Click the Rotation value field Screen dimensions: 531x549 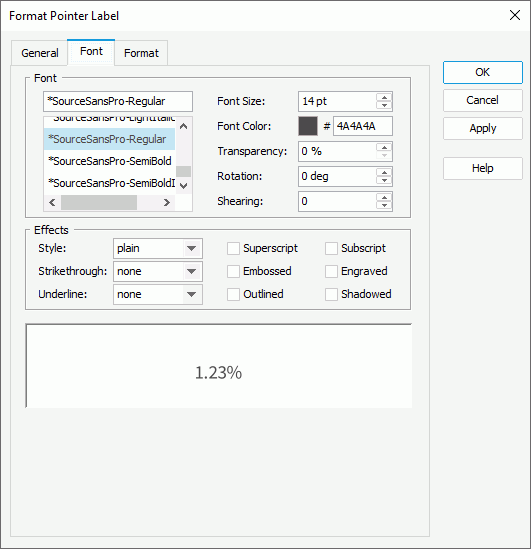coord(337,176)
